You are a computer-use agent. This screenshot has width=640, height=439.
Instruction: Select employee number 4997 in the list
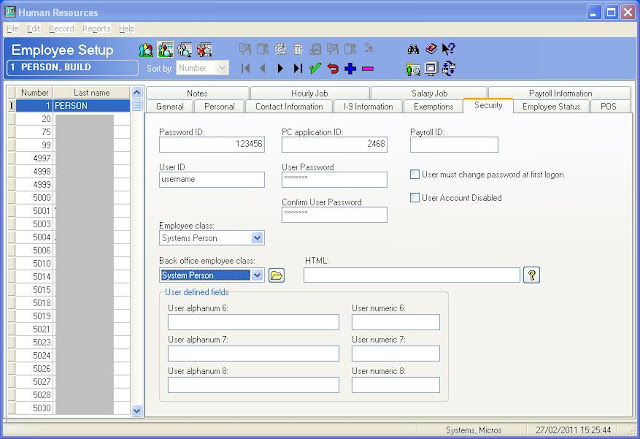click(73, 158)
